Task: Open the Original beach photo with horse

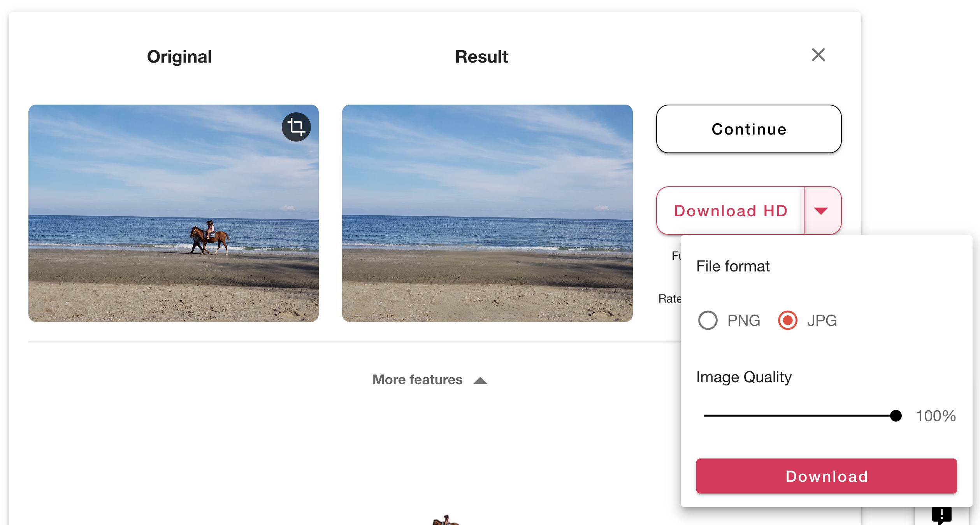Action: click(x=174, y=213)
